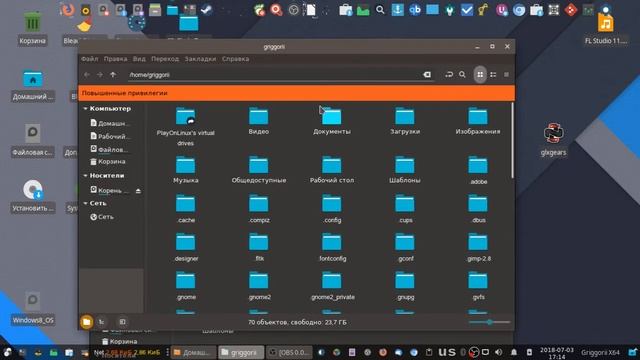640x360 pixels.
Task: Adjust the zoom slider in the status bar
Action: pos(489,322)
